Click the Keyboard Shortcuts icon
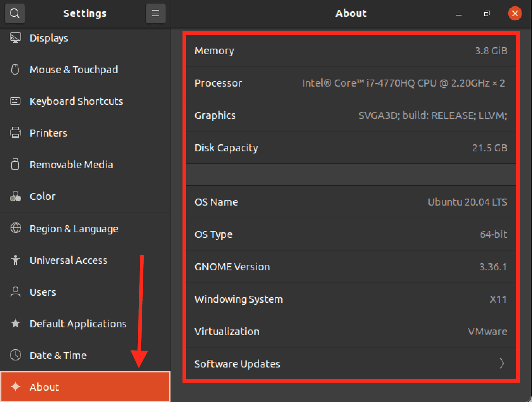 click(x=15, y=101)
